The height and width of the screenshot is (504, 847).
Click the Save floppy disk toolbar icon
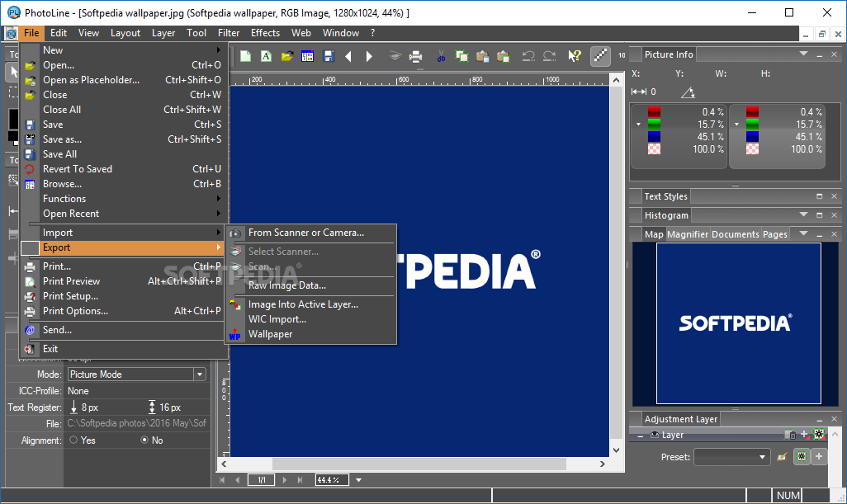pos(328,56)
